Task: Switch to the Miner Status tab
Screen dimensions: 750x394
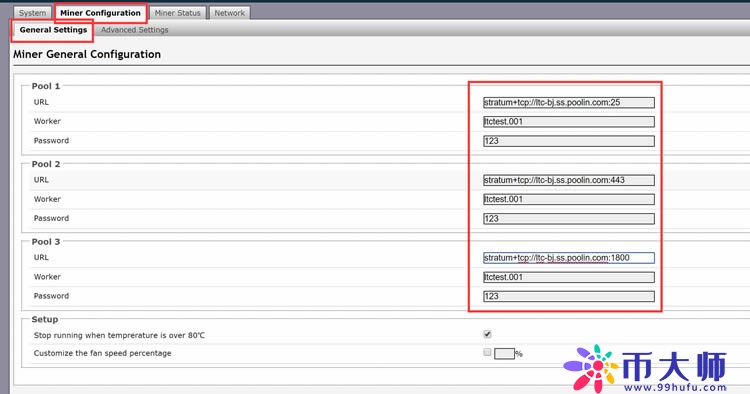Action: tap(177, 13)
